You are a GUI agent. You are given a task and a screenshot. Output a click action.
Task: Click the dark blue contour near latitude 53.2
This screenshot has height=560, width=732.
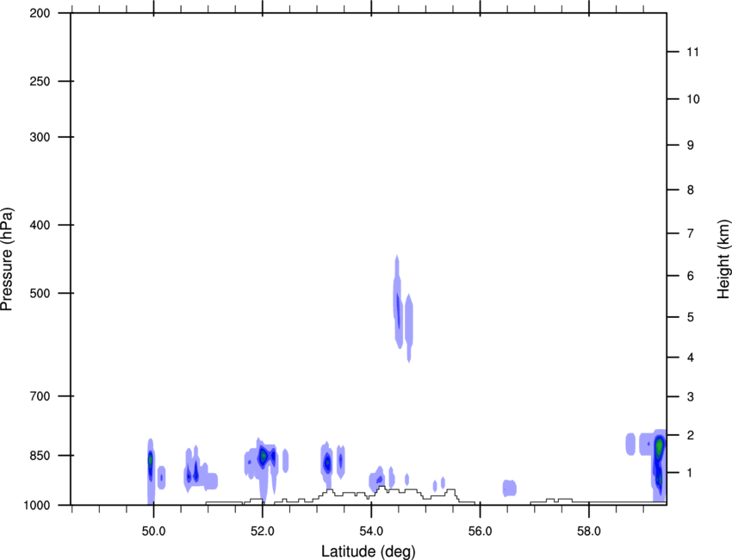327,463
